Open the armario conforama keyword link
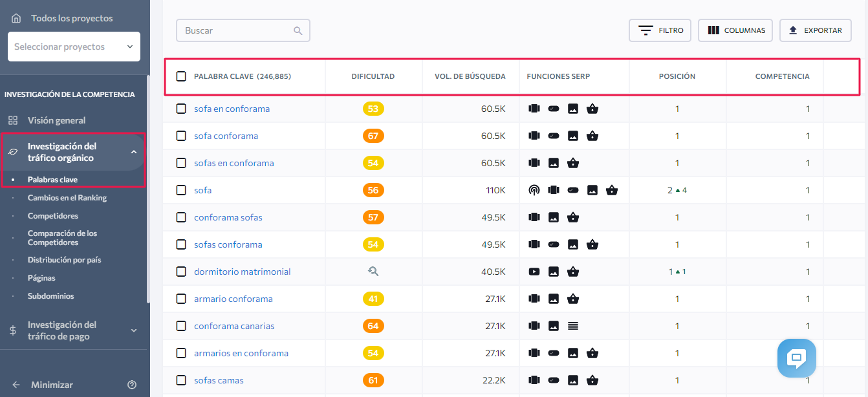 [x=233, y=299]
